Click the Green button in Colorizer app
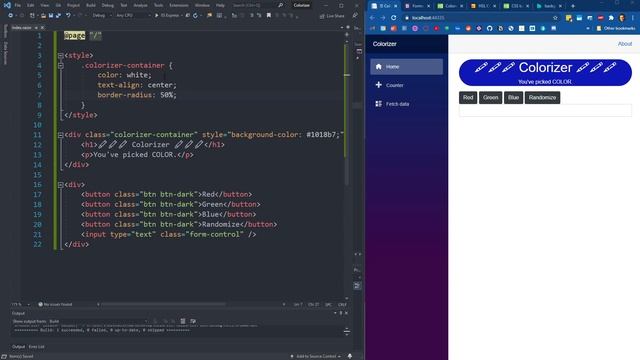Image resolution: width=640 pixels, height=360 pixels. 491,98
